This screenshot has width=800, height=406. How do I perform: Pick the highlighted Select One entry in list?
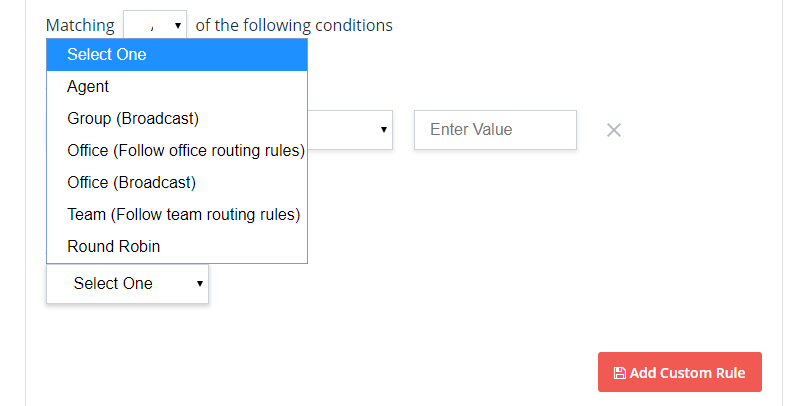tap(177, 55)
